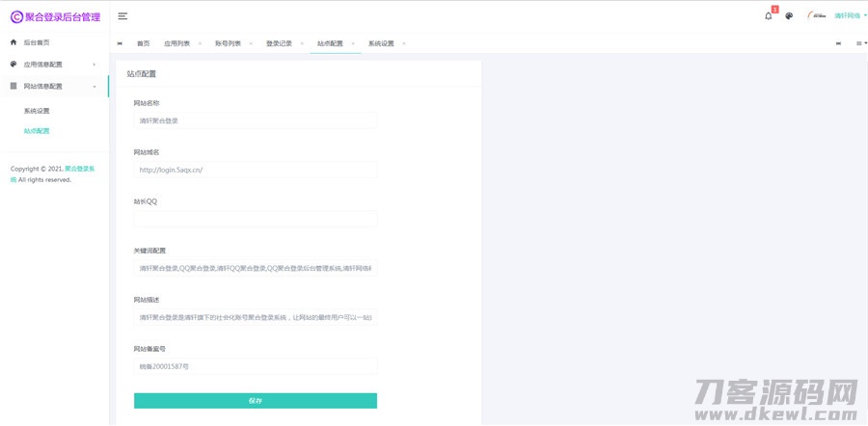Open the theme palette icon
Viewport: 868px width, 426px height.
pyautogui.click(x=789, y=16)
